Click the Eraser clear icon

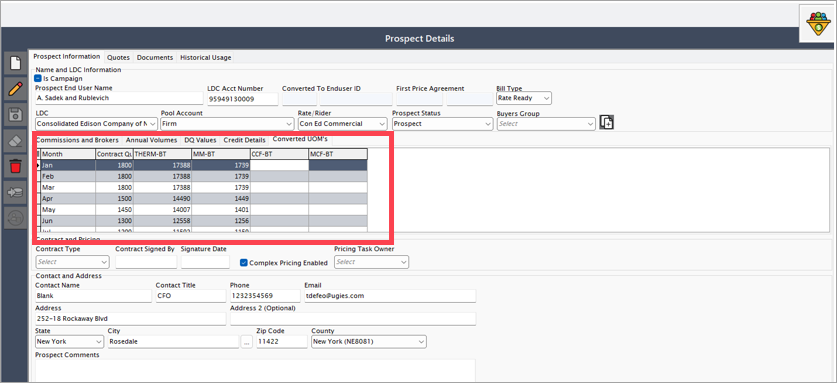[x=15, y=140]
